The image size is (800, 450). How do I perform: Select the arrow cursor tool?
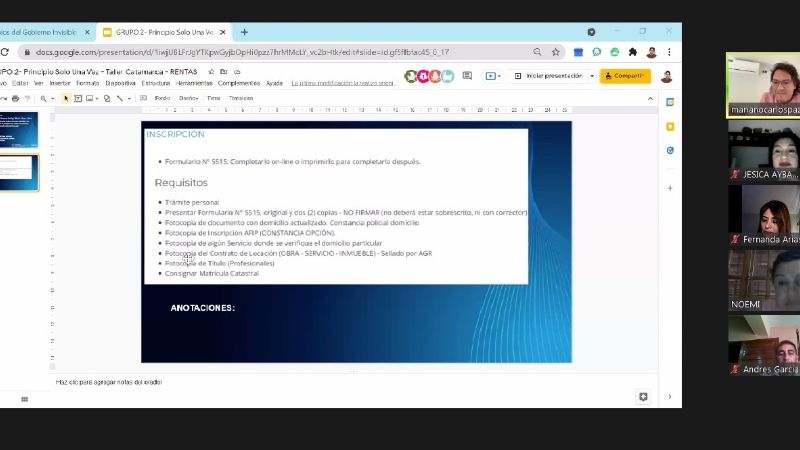pyautogui.click(x=66, y=98)
